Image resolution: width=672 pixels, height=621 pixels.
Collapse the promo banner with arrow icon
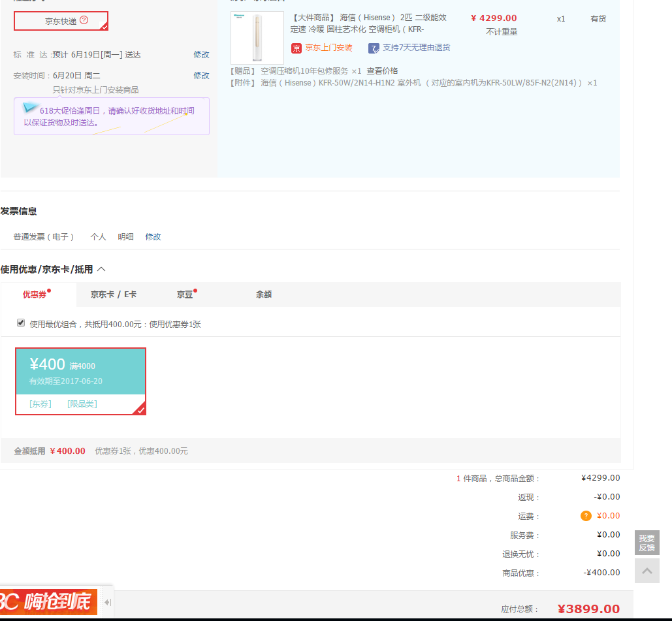[x=108, y=603]
